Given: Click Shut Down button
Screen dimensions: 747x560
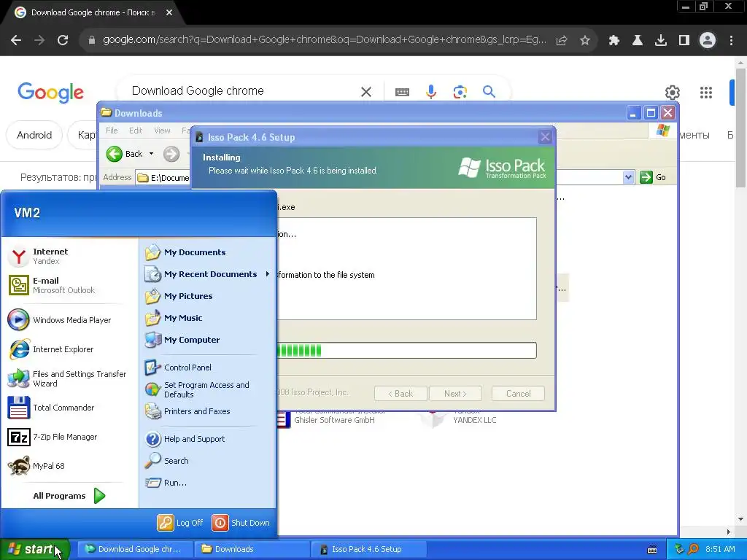Looking at the screenshot, I should tap(241, 522).
